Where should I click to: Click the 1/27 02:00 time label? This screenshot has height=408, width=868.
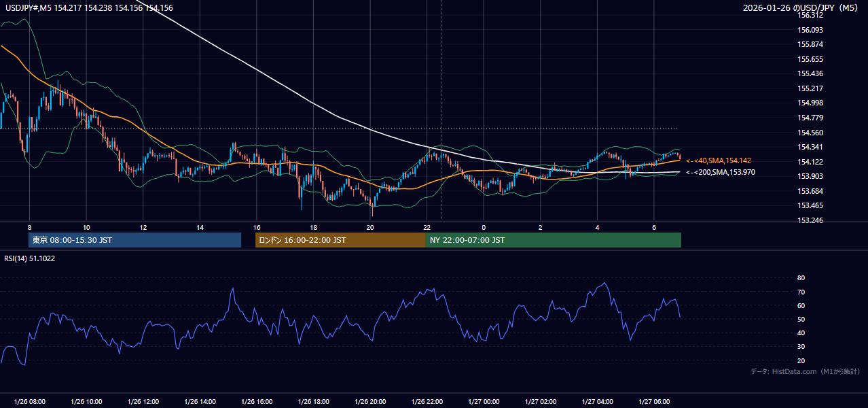[540, 402]
